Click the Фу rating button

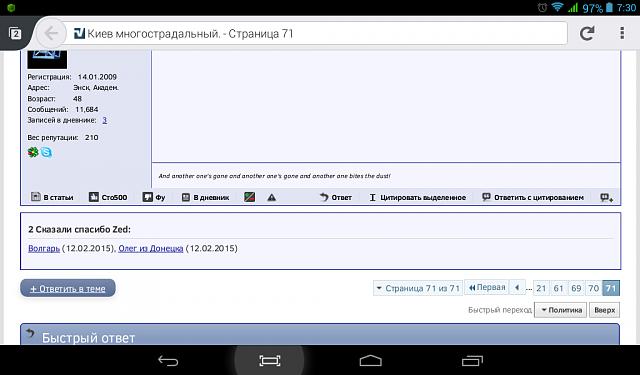154,197
